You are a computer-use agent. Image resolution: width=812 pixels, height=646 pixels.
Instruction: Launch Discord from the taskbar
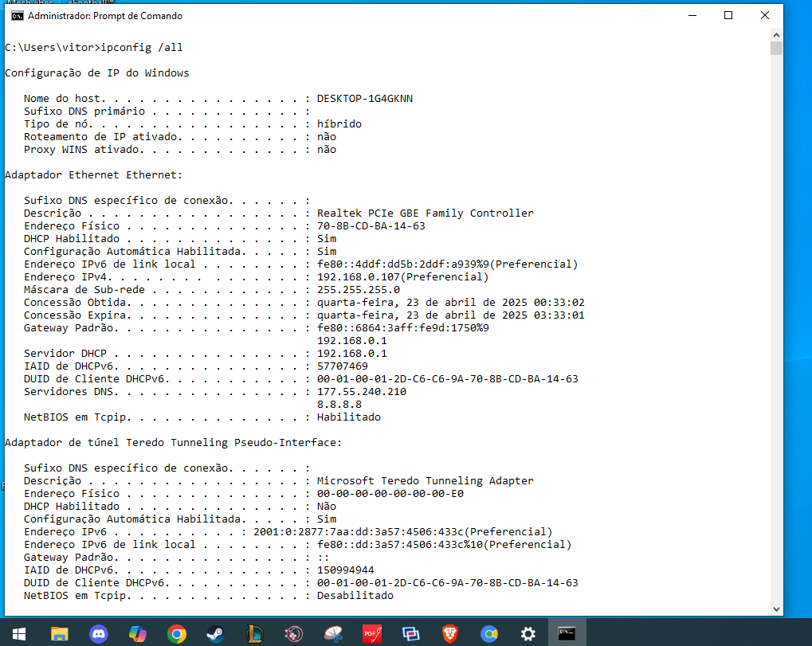pyautogui.click(x=99, y=633)
